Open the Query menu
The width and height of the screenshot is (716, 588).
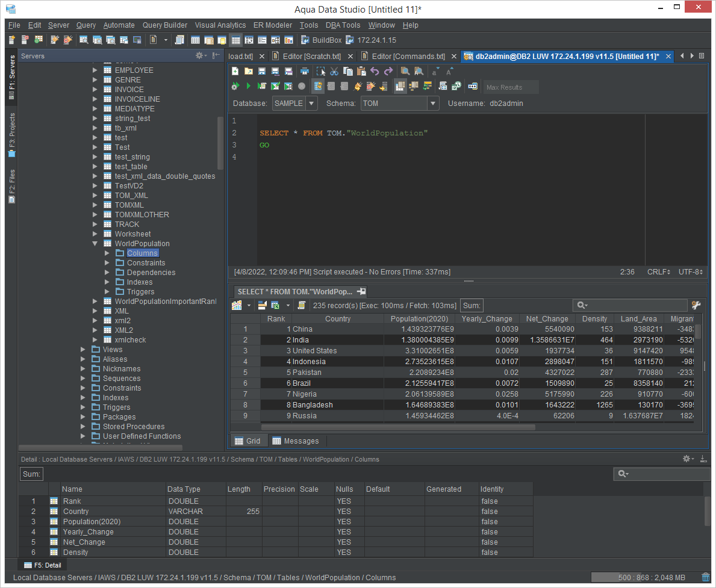coord(86,25)
